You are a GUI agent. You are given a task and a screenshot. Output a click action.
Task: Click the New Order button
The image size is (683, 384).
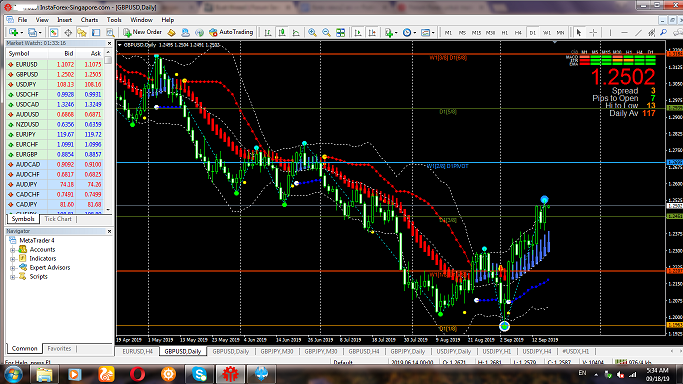pos(142,32)
